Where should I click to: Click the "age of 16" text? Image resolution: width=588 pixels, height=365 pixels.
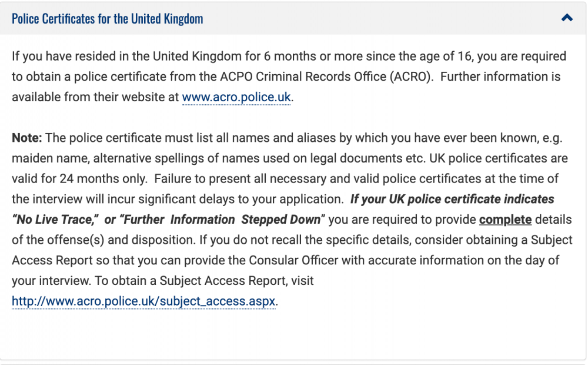(444, 57)
